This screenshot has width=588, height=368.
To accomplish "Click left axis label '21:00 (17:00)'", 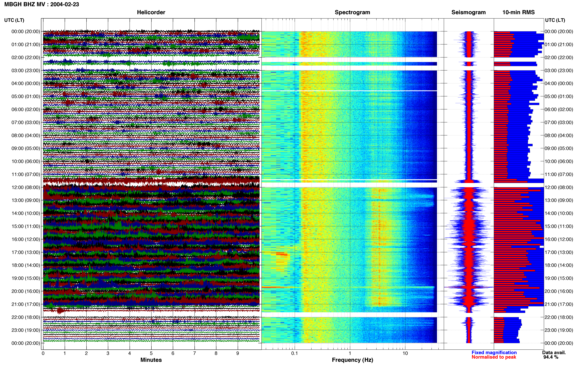I will pyautogui.click(x=26, y=304).
